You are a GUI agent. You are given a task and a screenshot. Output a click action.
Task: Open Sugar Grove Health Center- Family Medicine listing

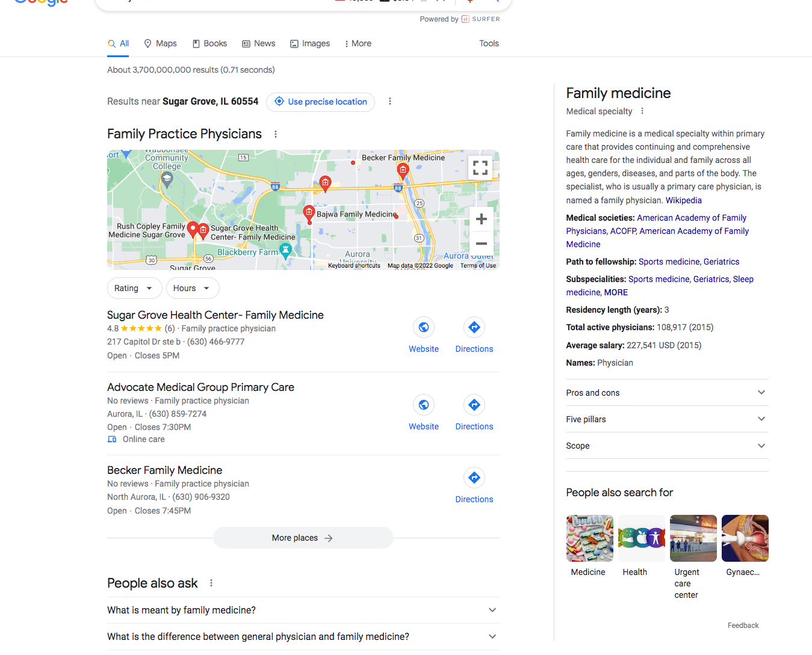coord(215,315)
